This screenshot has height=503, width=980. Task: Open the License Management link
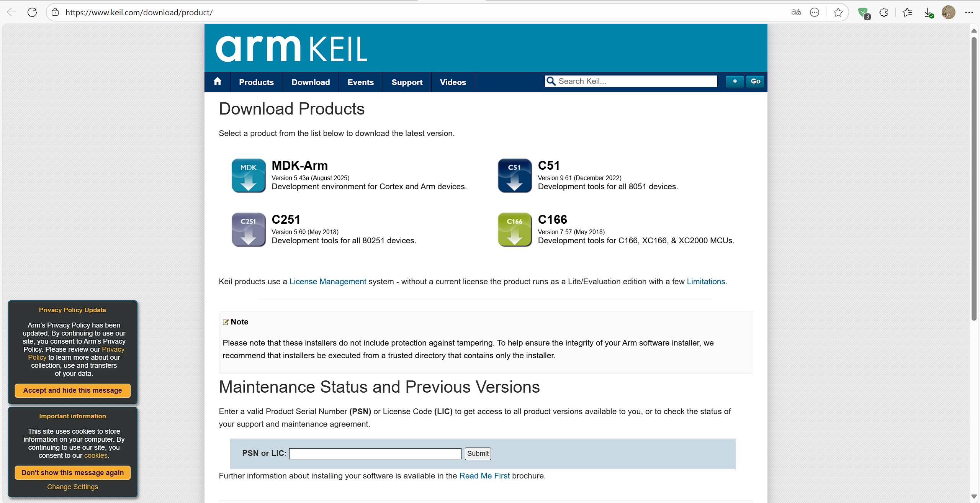(x=328, y=282)
